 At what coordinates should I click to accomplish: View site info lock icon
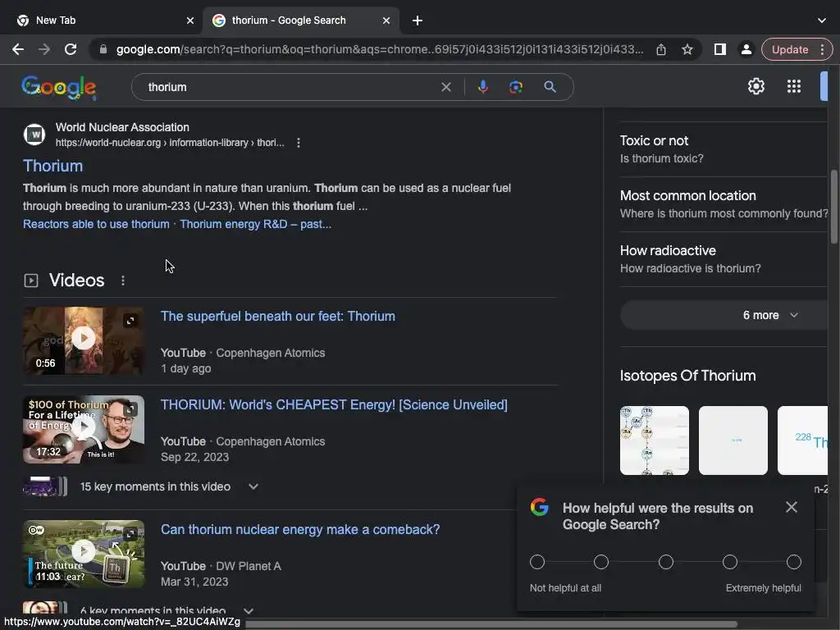coord(103,50)
